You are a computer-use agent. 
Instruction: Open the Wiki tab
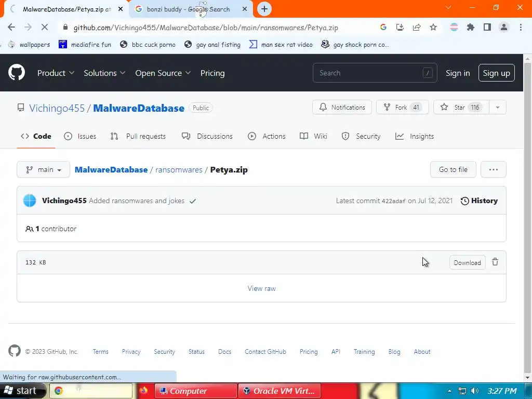313,136
